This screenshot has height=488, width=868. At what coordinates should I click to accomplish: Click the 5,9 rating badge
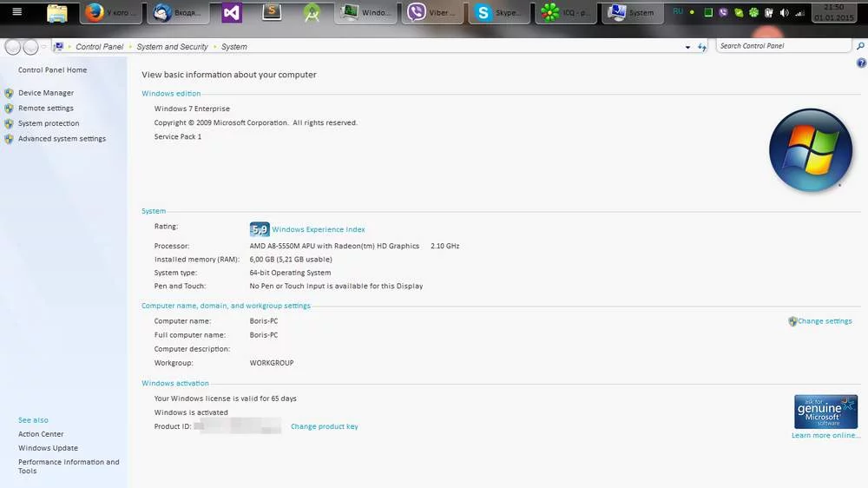point(259,228)
